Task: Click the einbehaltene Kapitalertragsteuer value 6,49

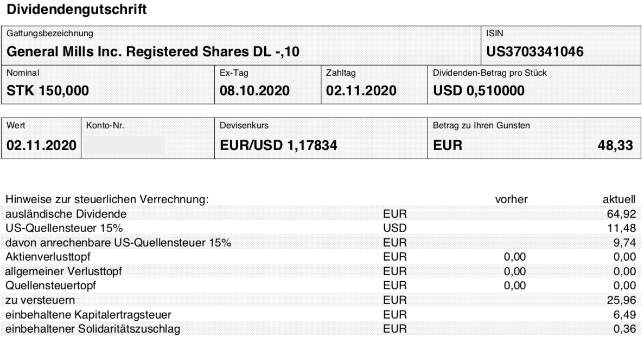Action: pyautogui.click(x=624, y=314)
